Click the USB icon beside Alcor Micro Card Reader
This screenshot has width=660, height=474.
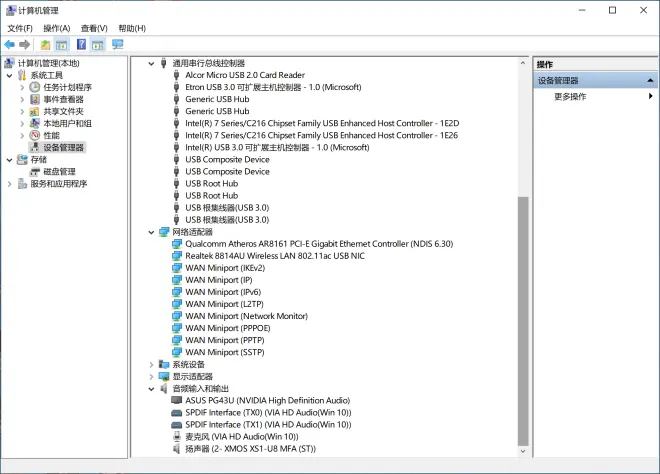point(177,75)
